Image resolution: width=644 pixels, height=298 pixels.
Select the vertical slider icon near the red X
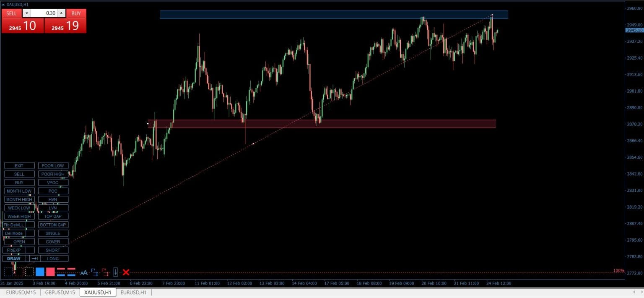[116, 272]
